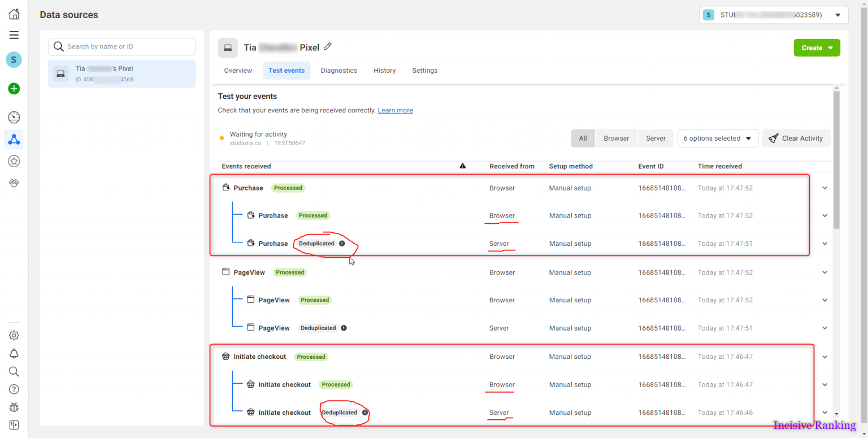Click the top-level PageView event icon
This screenshot has width=868, height=438.
226,272
